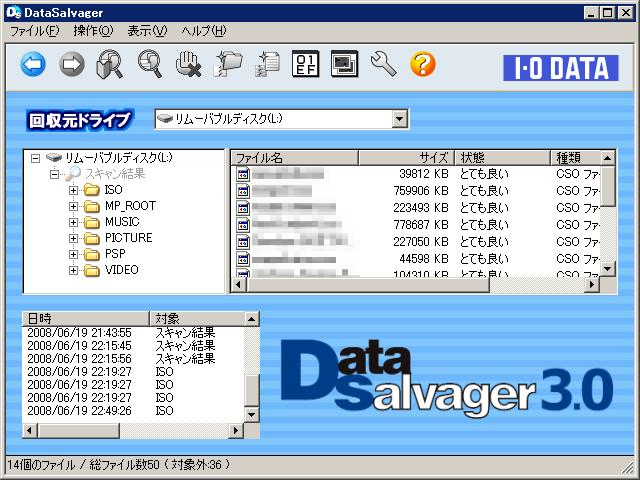The height and width of the screenshot is (480, 640).
Task: Expand the MUSIC folder node
Action: [x=73, y=222]
